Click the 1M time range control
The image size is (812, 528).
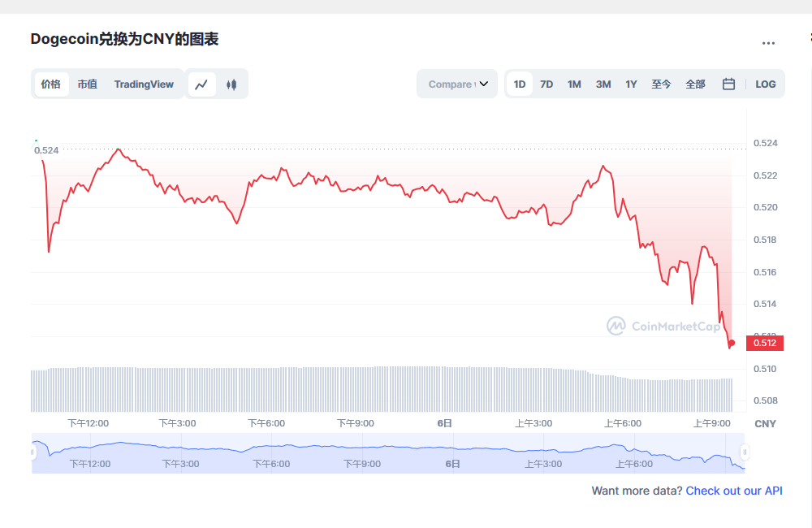tap(574, 84)
